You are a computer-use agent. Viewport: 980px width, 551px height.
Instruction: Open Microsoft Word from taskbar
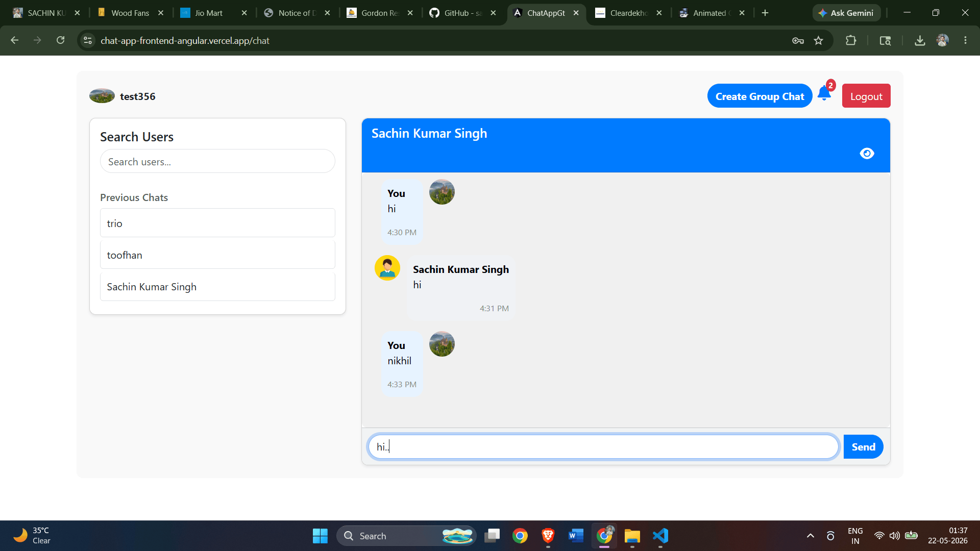576,536
